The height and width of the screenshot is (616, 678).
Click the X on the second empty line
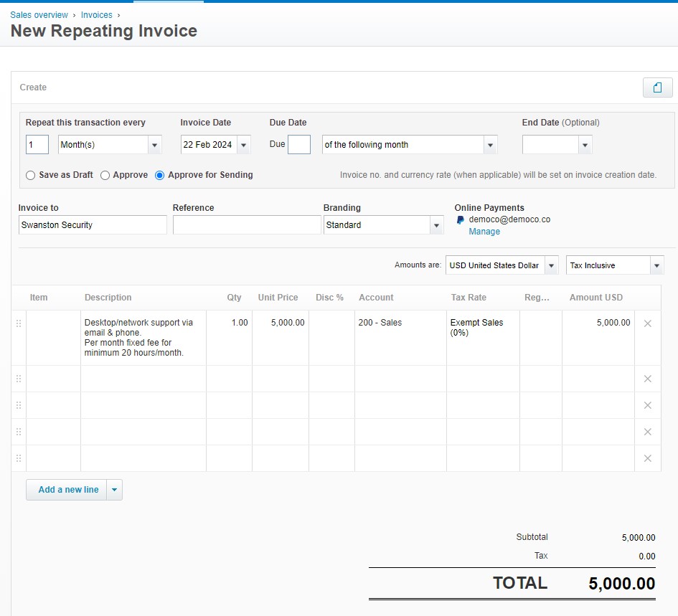tap(648, 405)
